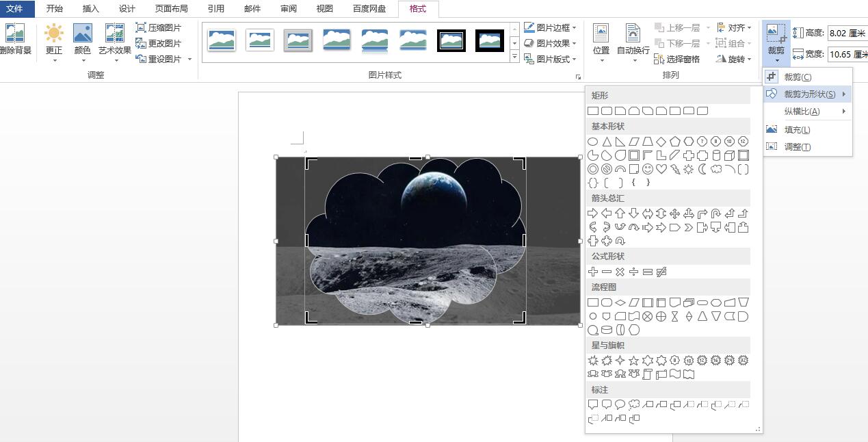Select the donut ring shape
Image resolution: width=868 pixels, height=442 pixels.
593,169
